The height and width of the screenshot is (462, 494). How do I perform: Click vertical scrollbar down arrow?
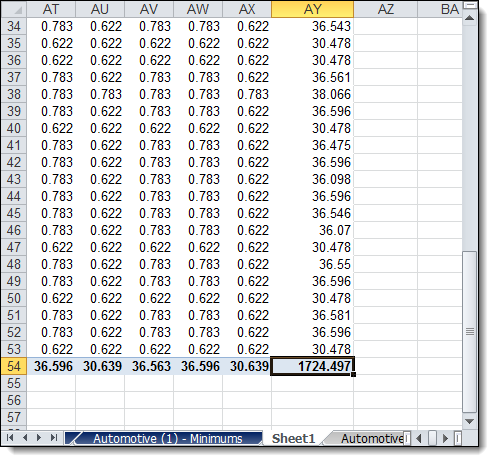tap(469, 421)
